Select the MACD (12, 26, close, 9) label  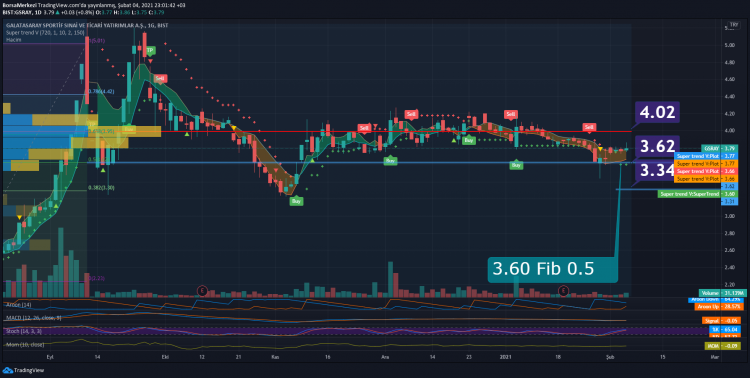tap(33, 317)
